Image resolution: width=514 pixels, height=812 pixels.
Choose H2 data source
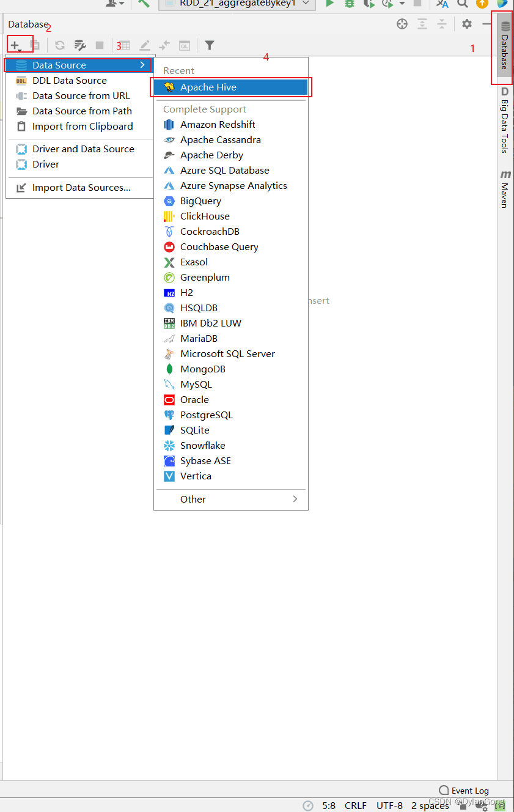231,292
